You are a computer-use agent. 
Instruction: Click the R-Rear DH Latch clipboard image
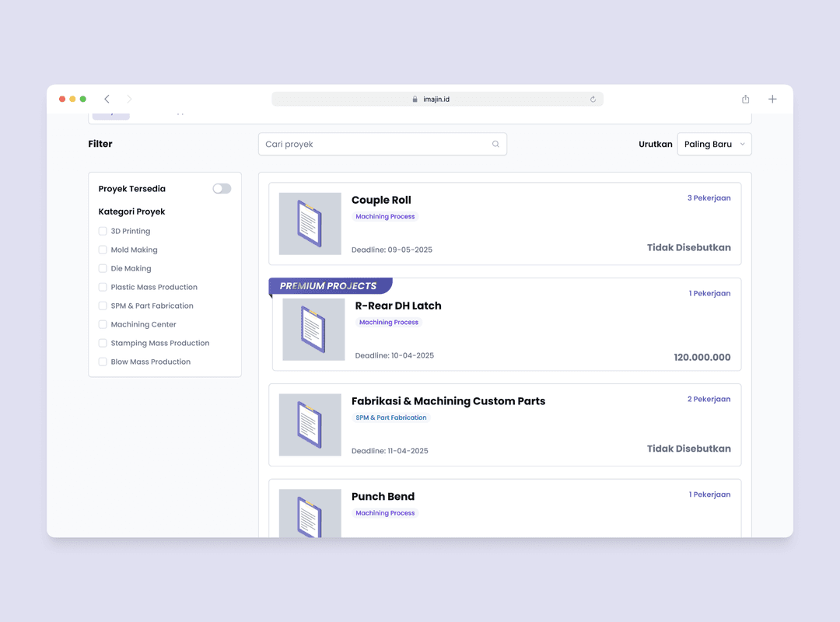313,329
